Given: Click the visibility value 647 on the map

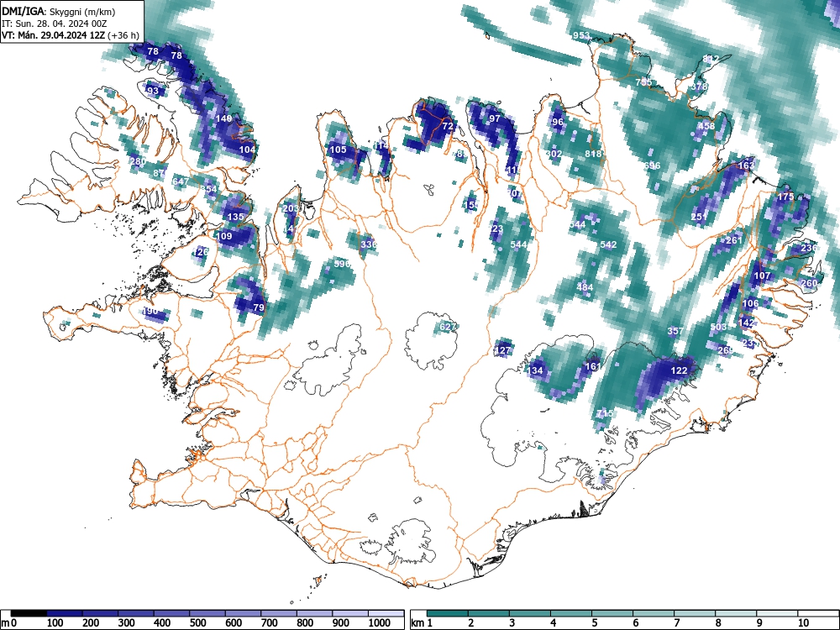Looking at the screenshot, I should [x=181, y=181].
